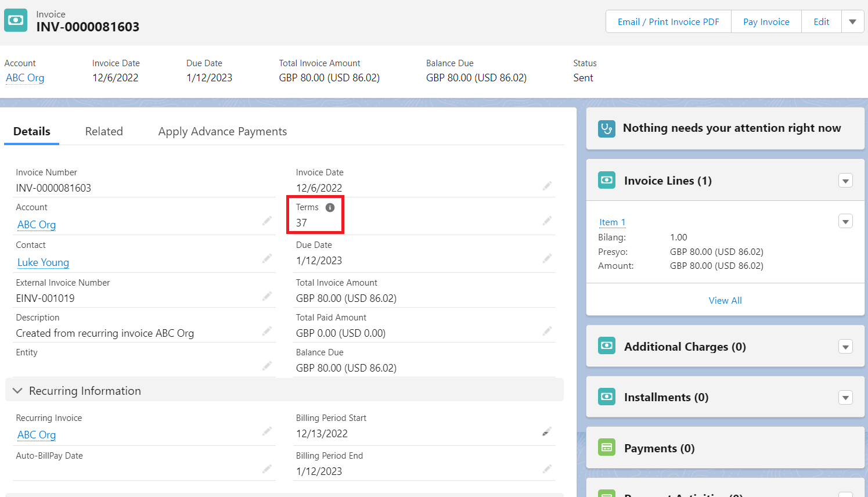Switch to the Related tab
Screen dimensions: 868x497
click(x=104, y=132)
